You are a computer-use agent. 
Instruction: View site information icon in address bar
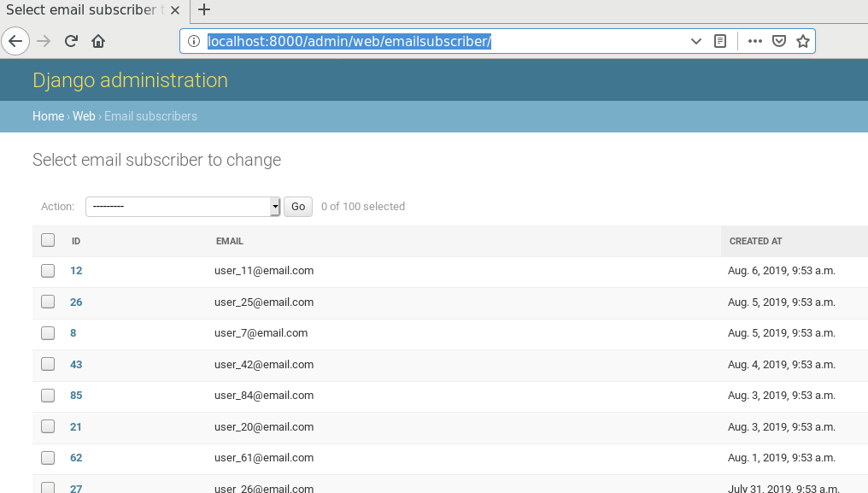pos(194,41)
